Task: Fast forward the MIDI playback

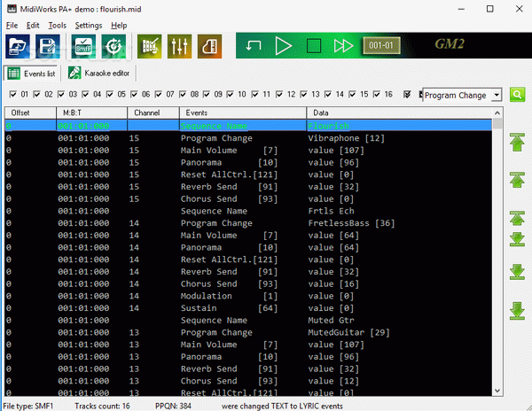Action: [343, 46]
